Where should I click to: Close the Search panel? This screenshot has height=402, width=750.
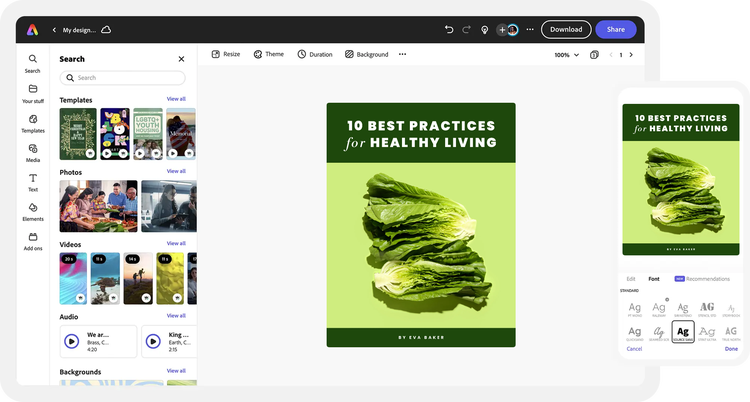click(181, 59)
